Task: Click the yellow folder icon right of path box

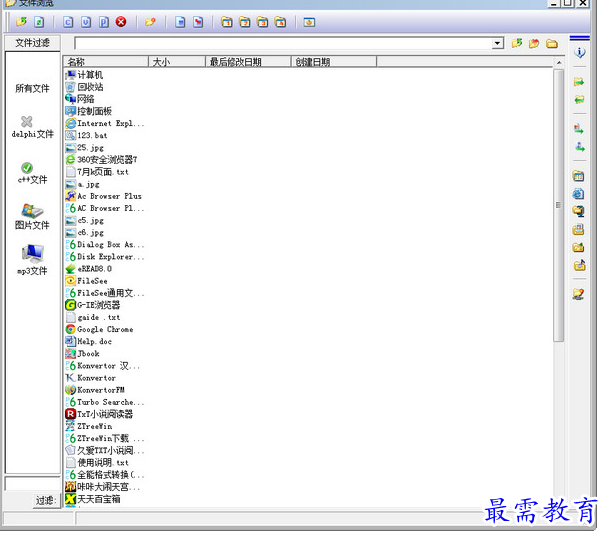Action: (x=551, y=44)
